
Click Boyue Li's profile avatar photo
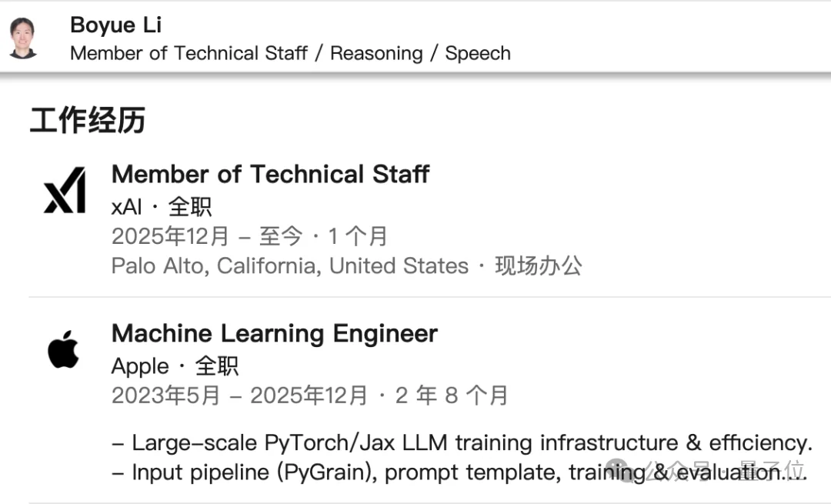(x=23, y=38)
